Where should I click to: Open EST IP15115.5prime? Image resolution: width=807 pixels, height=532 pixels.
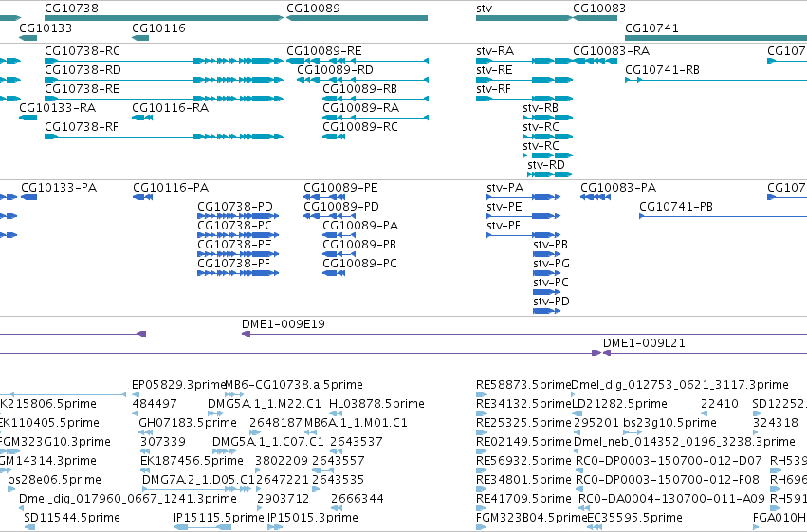(219, 518)
